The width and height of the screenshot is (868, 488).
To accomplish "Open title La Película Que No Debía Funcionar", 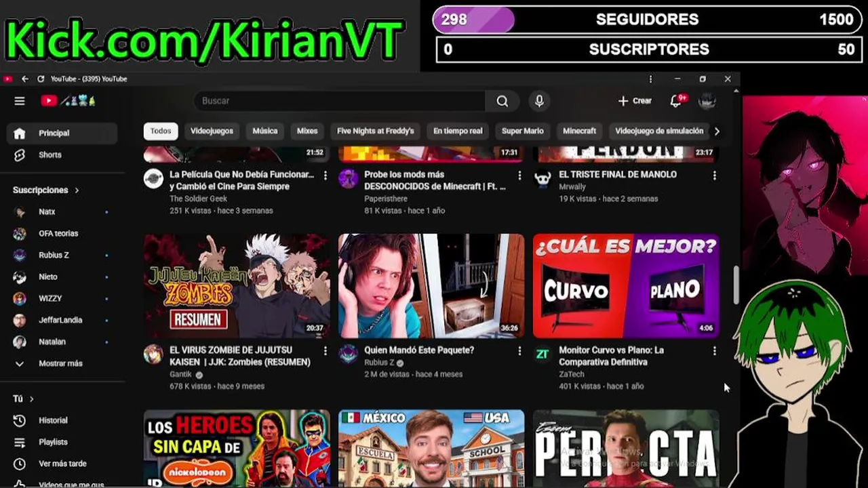I will (x=242, y=180).
